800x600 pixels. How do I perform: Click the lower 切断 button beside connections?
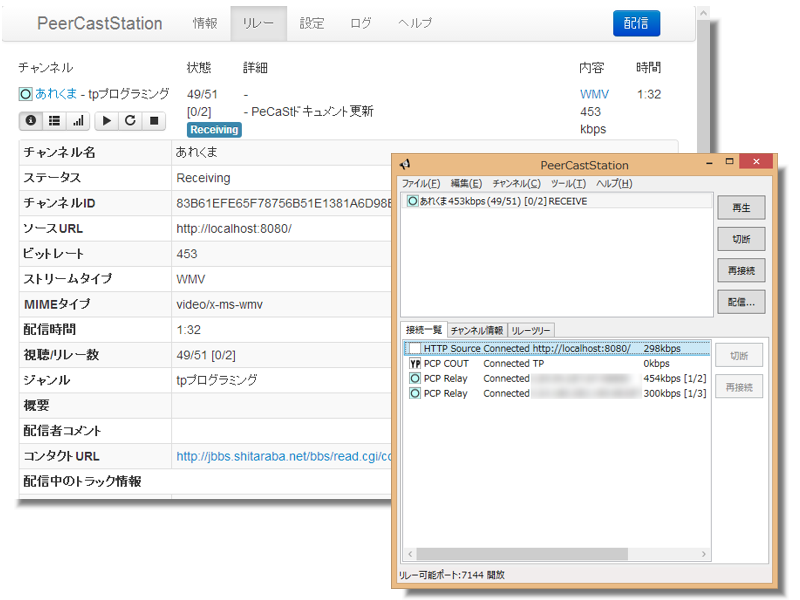739,356
